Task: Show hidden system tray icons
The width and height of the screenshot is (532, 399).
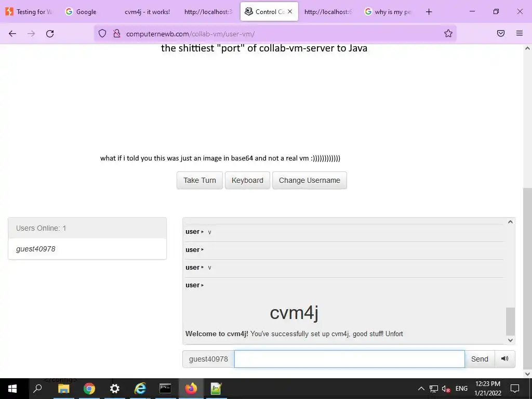Action: click(x=421, y=389)
